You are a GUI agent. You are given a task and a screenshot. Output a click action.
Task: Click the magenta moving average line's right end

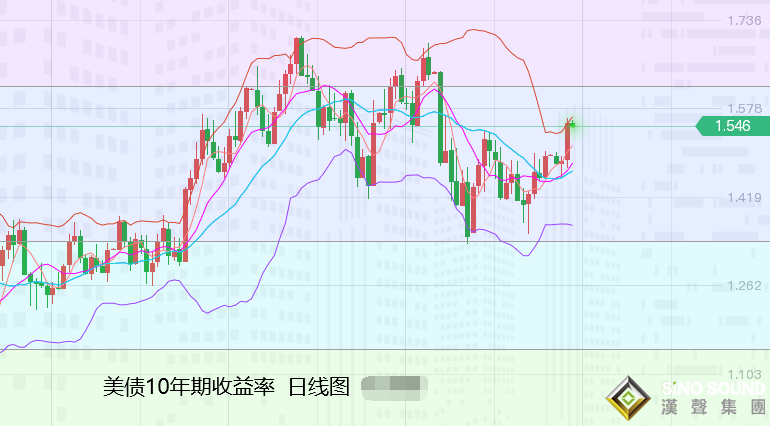click(571, 165)
